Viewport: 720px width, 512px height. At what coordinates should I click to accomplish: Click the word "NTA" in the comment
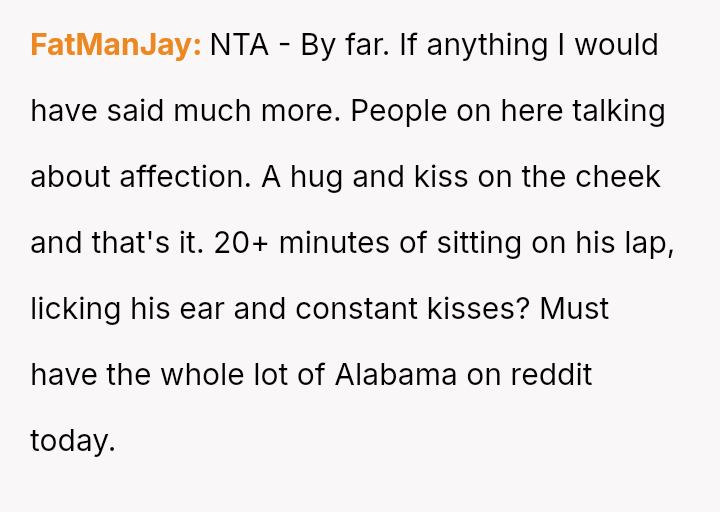[x=239, y=45]
